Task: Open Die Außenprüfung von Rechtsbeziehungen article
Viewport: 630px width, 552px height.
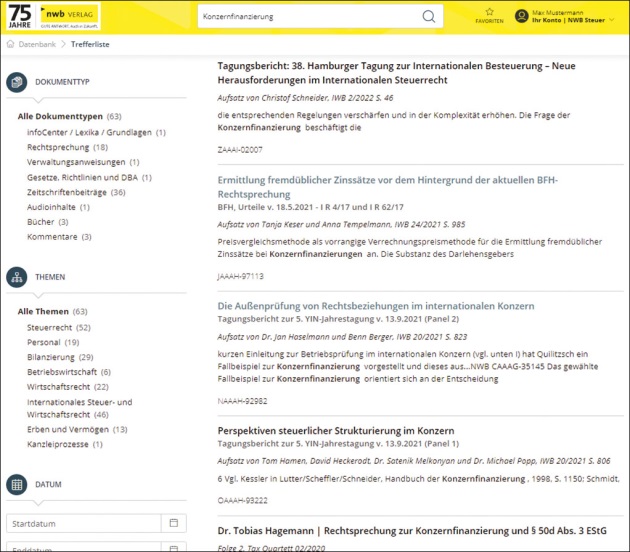Action: [x=376, y=306]
